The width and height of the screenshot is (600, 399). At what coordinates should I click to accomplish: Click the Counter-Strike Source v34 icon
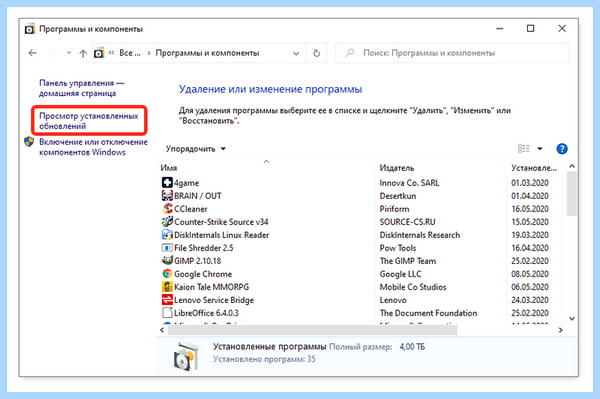click(167, 221)
